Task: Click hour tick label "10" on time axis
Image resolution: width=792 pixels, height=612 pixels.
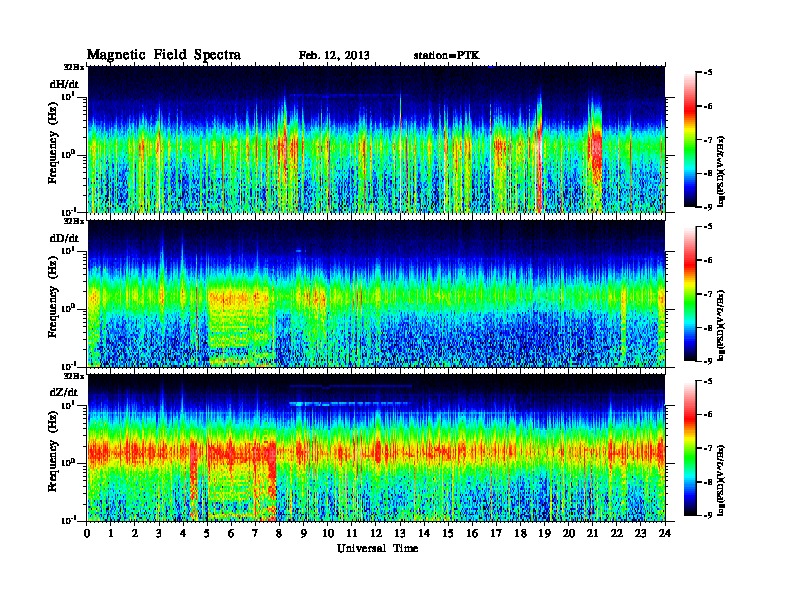Action: (x=328, y=534)
